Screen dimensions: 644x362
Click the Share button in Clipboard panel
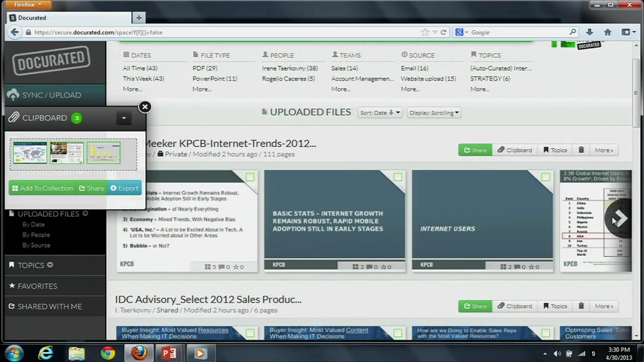pyautogui.click(x=92, y=188)
